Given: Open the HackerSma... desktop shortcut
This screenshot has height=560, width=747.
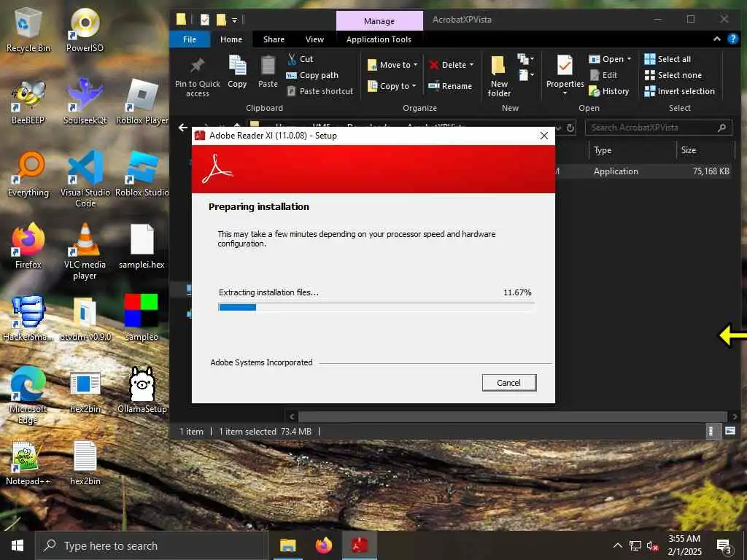Looking at the screenshot, I should (x=28, y=318).
